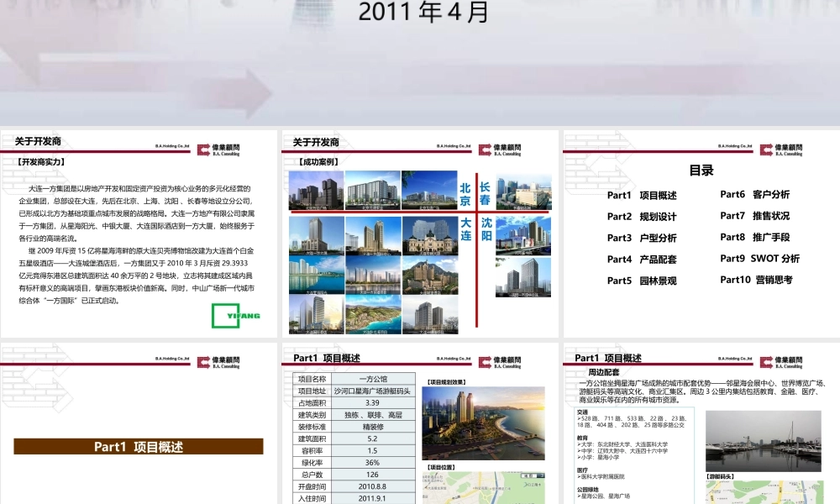Screen dimensions: 840x504
Task: Click B.A. Consulting logo on 周边配套 slide
Action: pos(781,363)
